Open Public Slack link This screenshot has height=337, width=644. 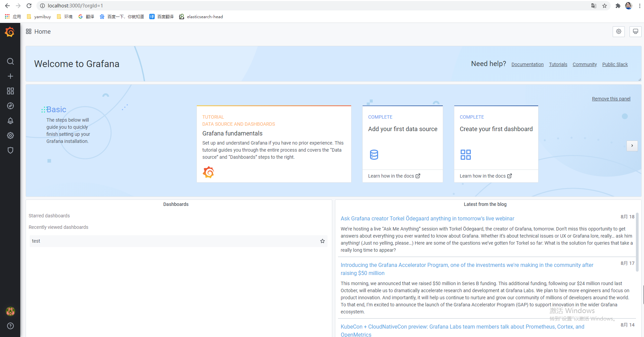point(615,64)
